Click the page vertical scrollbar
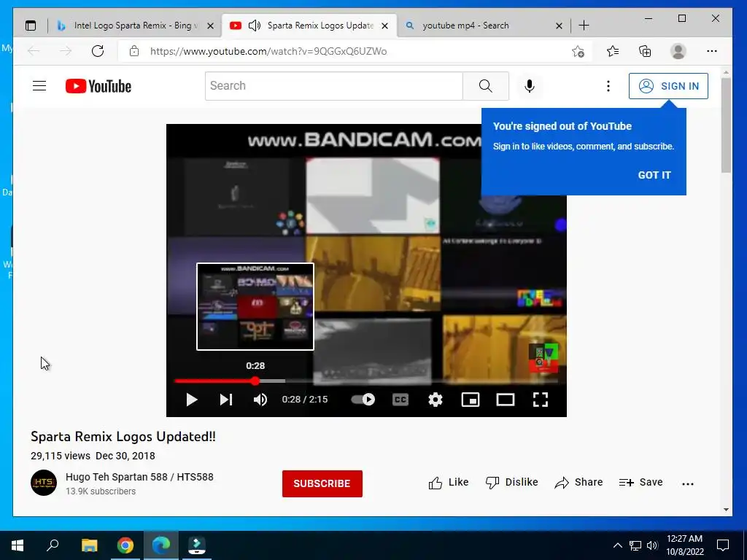 tap(726, 125)
